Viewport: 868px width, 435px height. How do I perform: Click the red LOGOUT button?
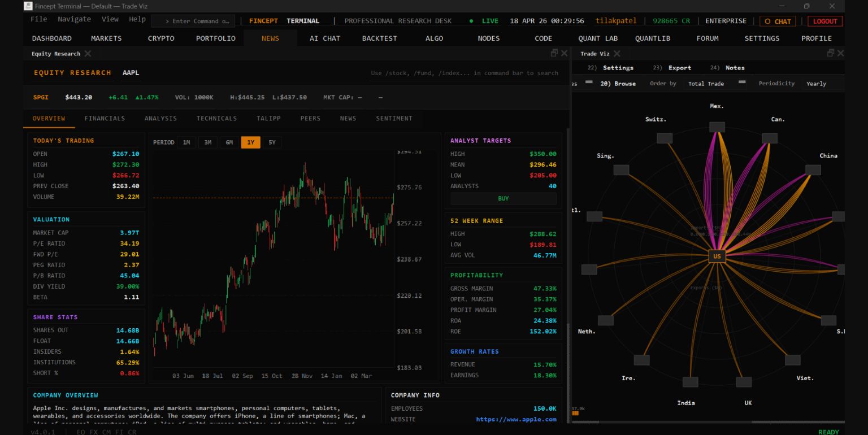[x=825, y=21]
